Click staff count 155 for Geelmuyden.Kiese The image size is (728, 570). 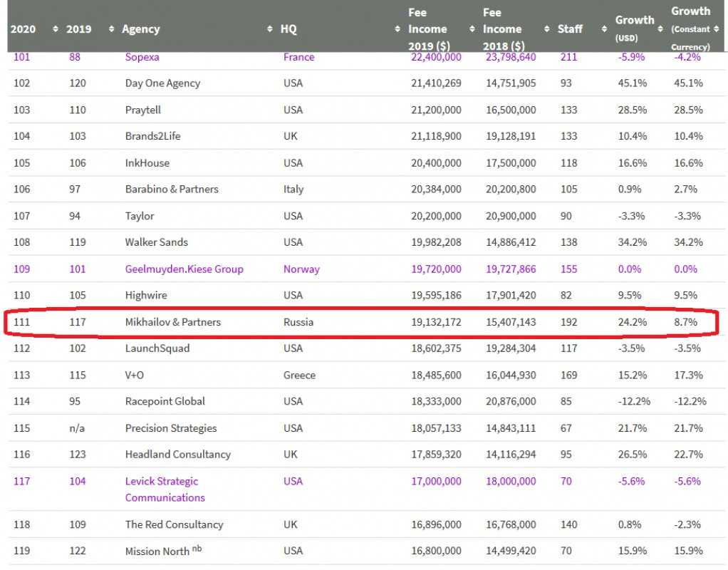(568, 269)
